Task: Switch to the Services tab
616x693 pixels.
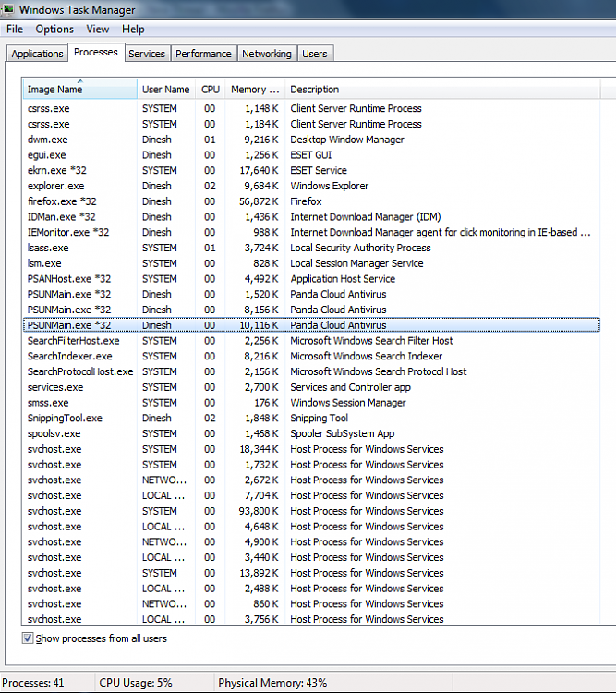Action: (147, 54)
